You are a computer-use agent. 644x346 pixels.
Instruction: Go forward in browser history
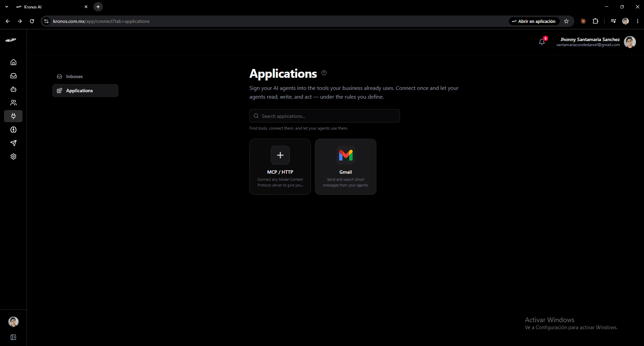point(20,21)
